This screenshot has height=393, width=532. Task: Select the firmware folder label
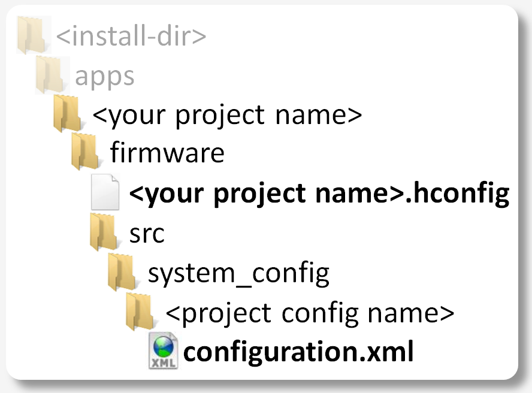click(x=167, y=153)
